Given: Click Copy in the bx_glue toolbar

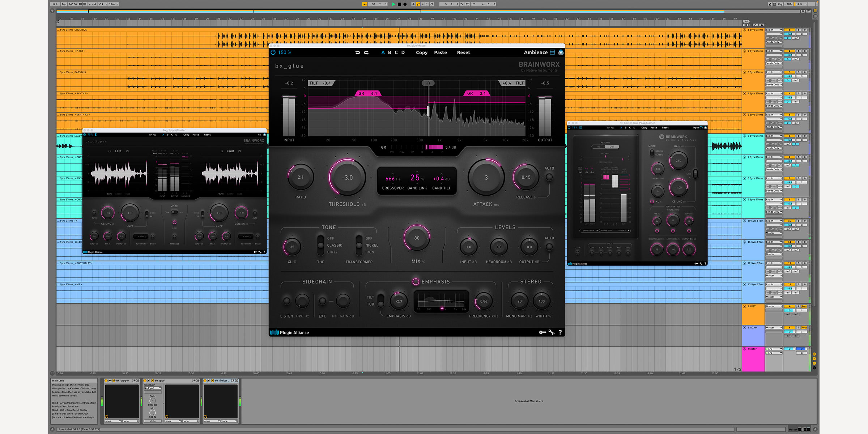Looking at the screenshot, I should 422,52.
